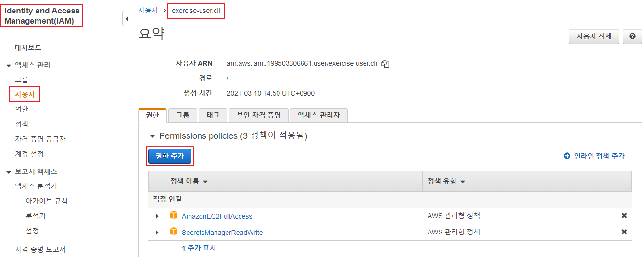Click the 직접 연결 group row
This screenshot has width=644, height=257.
click(390, 199)
